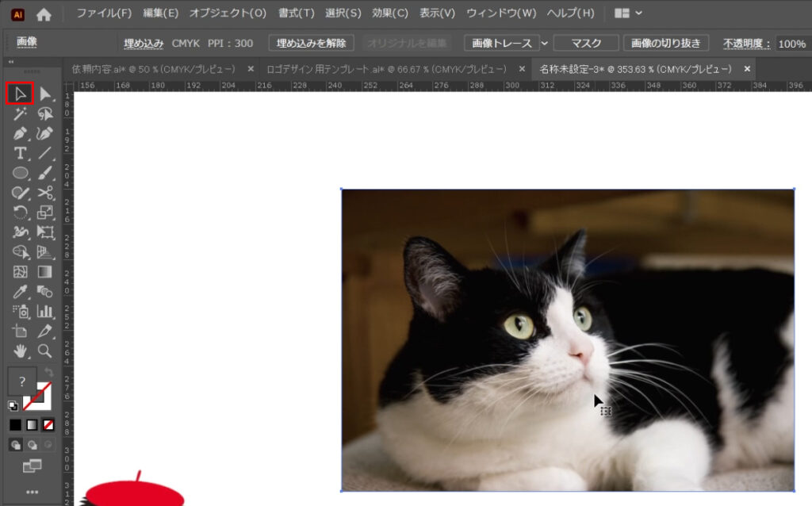Open Edit Toolbar three-dots button

[32, 492]
